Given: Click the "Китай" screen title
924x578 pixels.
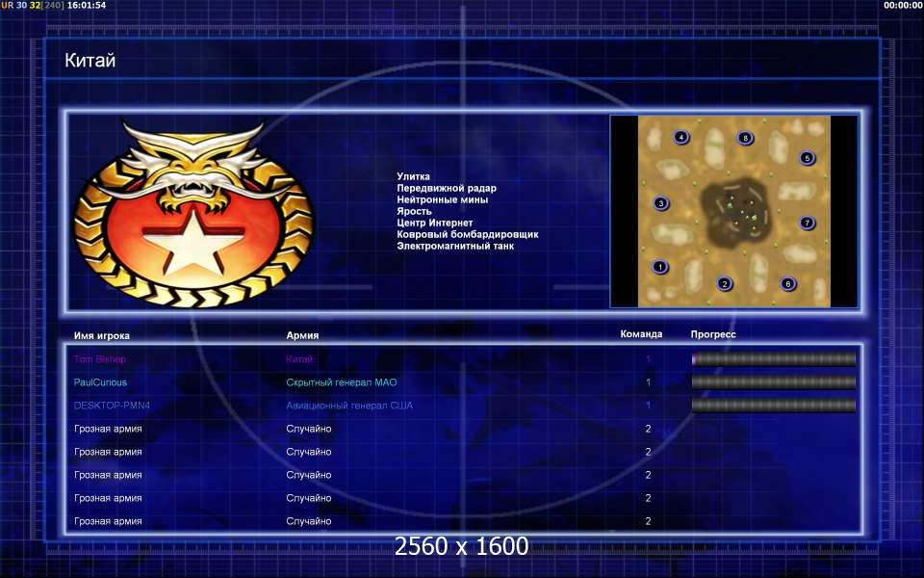Looking at the screenshot, I should click(90, 60).
